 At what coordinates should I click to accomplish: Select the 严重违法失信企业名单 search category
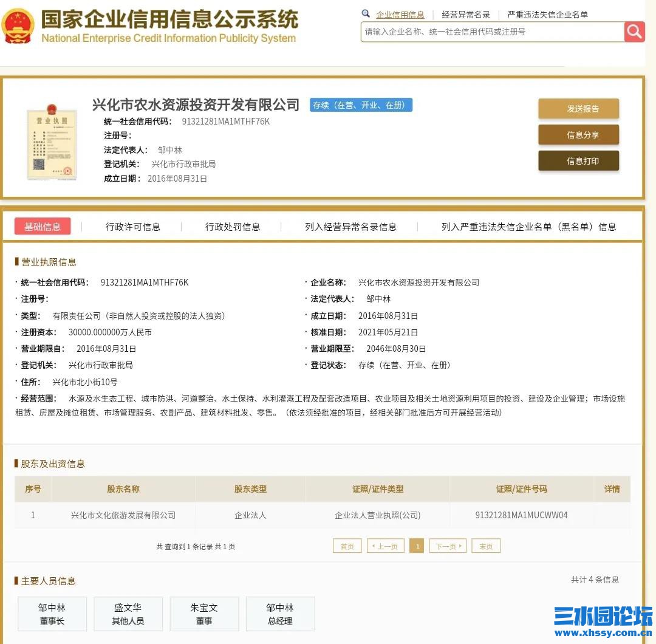[x=547, y=15]
